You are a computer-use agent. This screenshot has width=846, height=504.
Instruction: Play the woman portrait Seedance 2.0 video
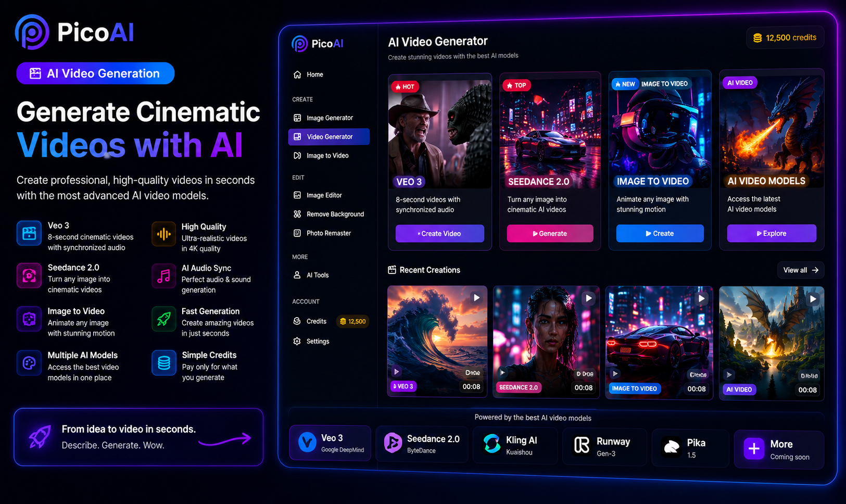tap(588, 298)
